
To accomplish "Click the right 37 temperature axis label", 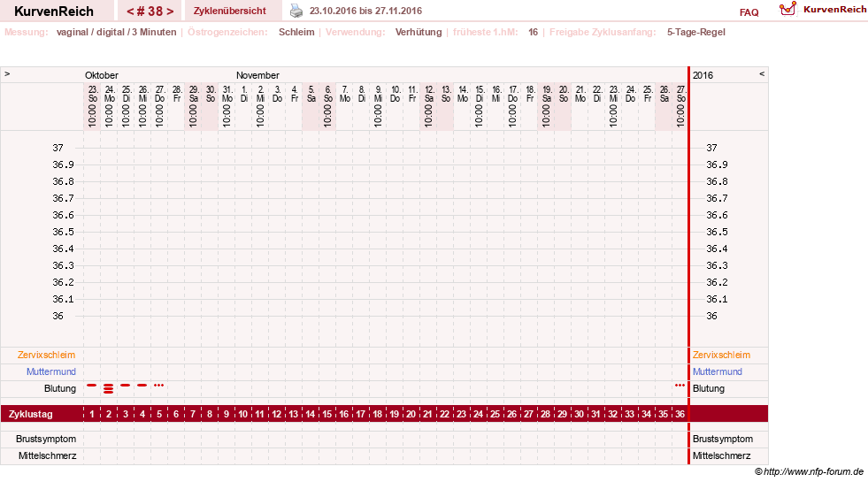I will [711, 148].
